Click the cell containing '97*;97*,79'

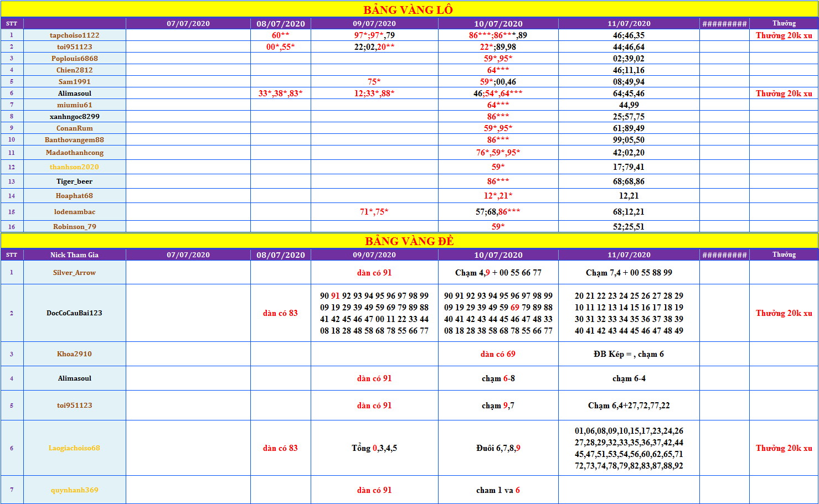point(374,35)
